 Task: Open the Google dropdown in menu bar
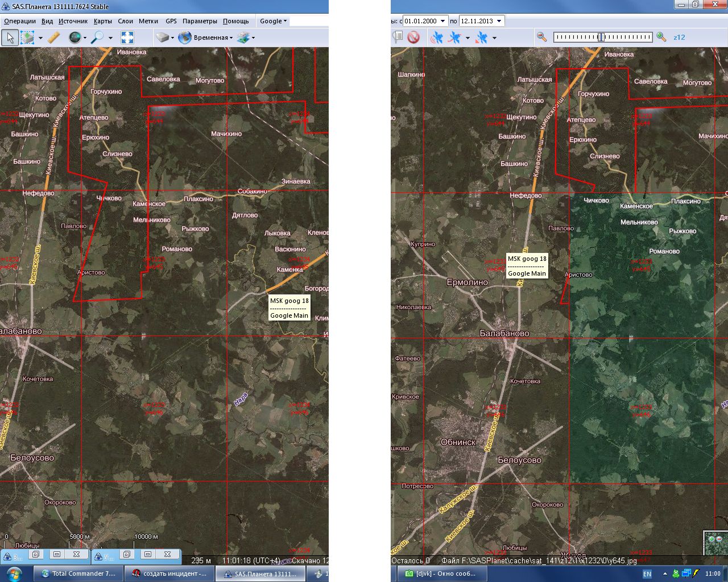tap(273, 21)
